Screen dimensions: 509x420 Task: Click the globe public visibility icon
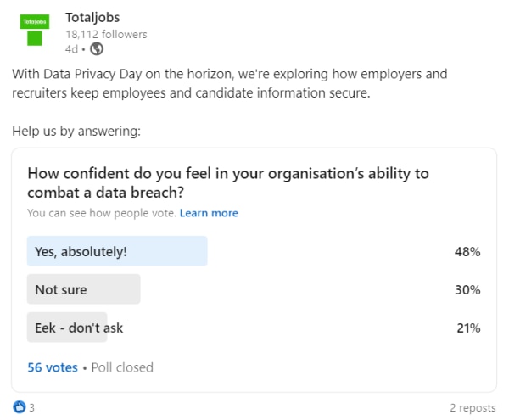click(97, 49)
